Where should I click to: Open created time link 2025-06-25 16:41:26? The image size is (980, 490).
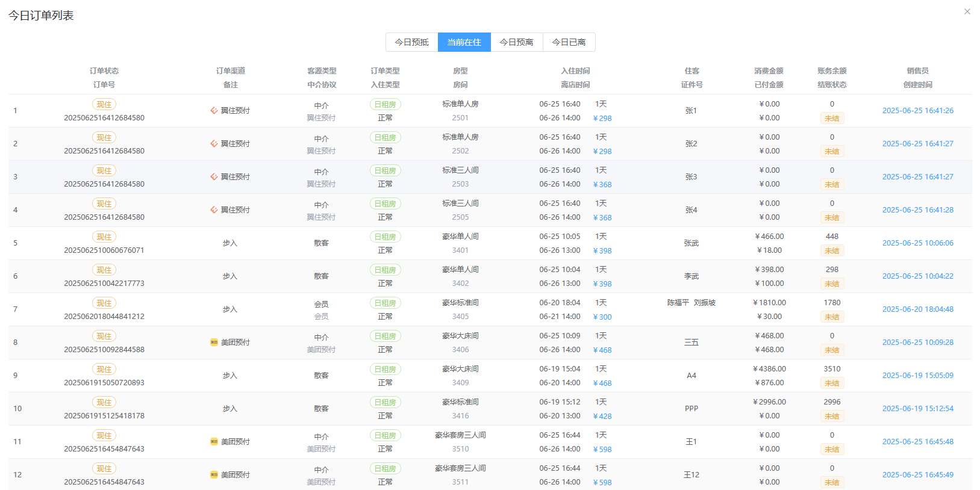coord(918,111)
